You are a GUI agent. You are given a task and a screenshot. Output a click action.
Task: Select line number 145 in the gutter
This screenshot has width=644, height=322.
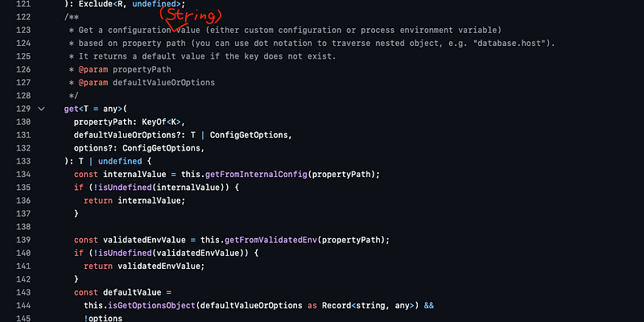[23, 318]
